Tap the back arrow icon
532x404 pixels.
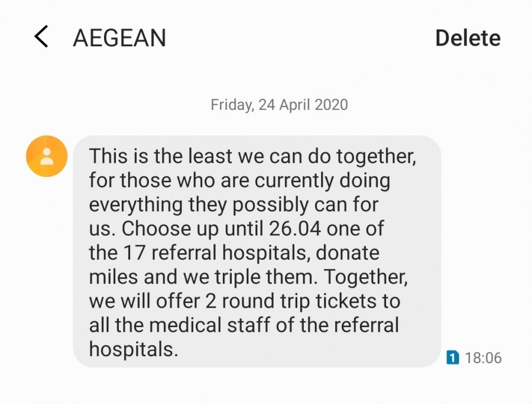(41, 37)
